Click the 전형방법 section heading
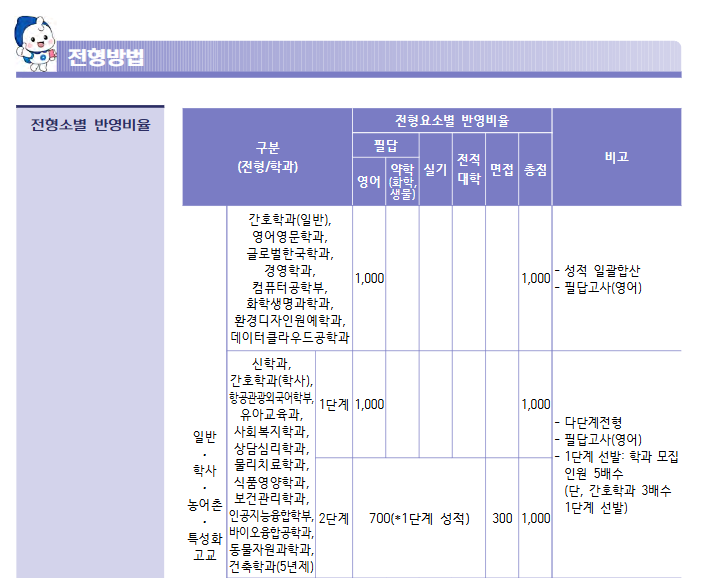Viewport: 706px width, 578px height. point(106,57)
